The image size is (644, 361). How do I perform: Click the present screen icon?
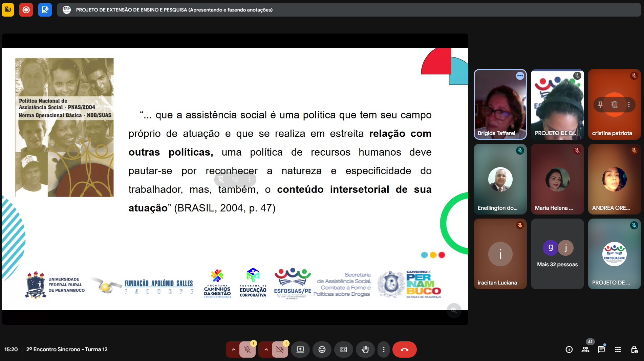(300, 349)
